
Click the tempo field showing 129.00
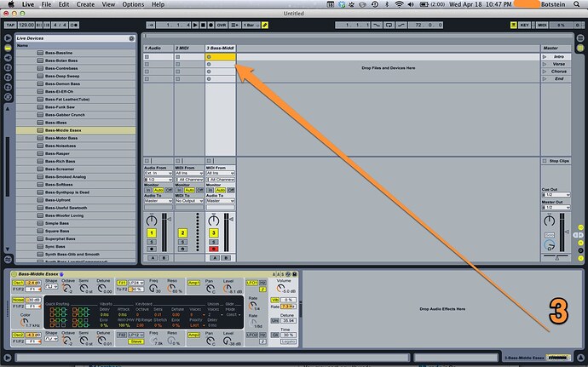coord(26,25)
